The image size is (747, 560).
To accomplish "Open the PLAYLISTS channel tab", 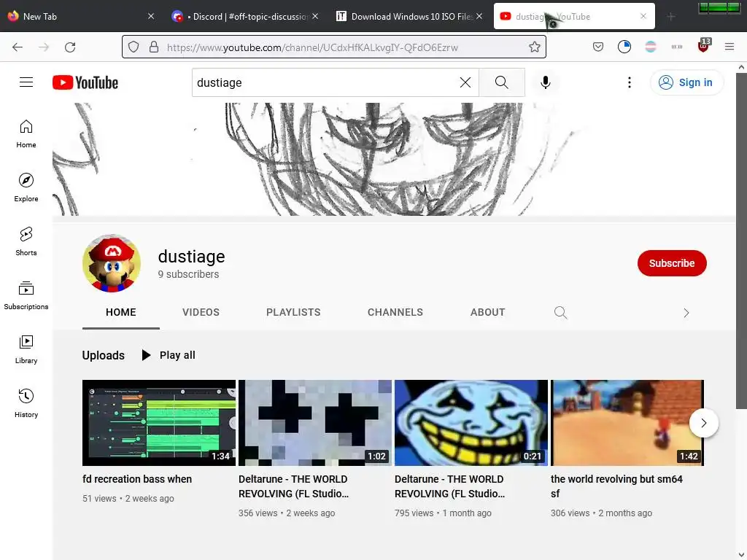I will 293,312.
